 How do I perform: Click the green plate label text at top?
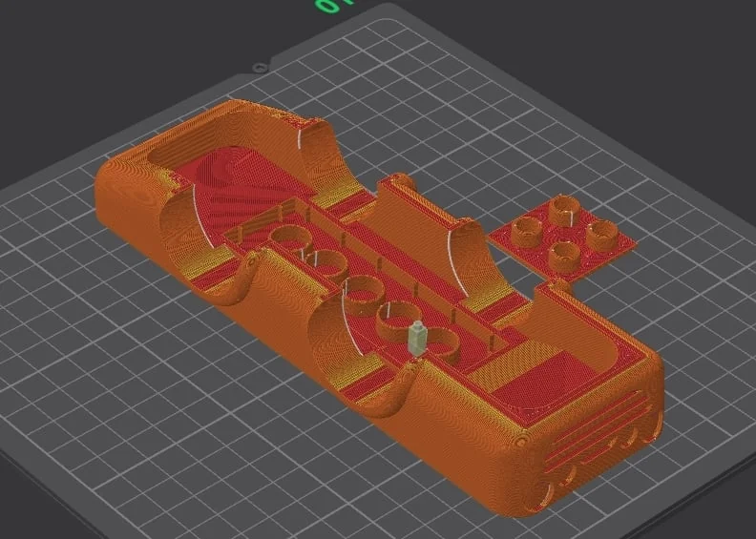click(329, 5)
